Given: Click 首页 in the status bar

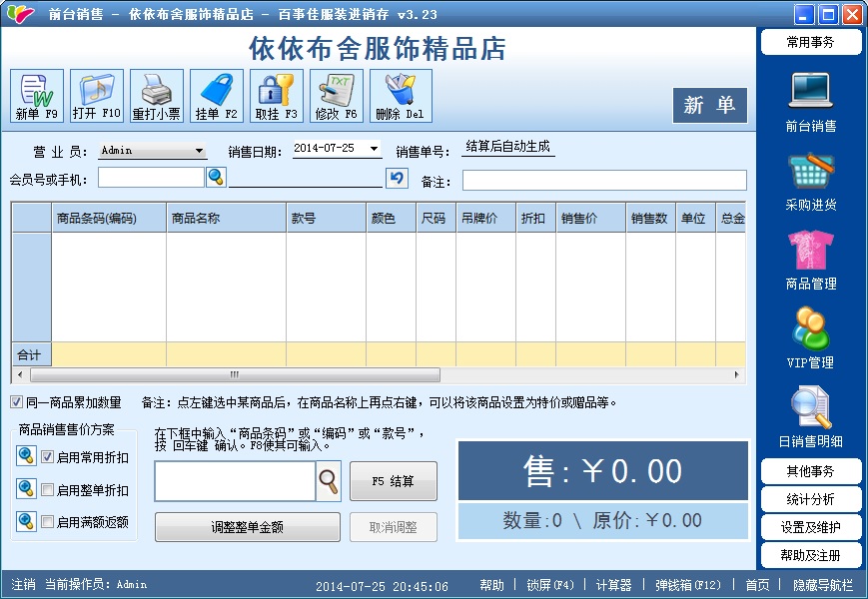Looking at the screenshot, I should pyautogui.click(x=757, y=585).
